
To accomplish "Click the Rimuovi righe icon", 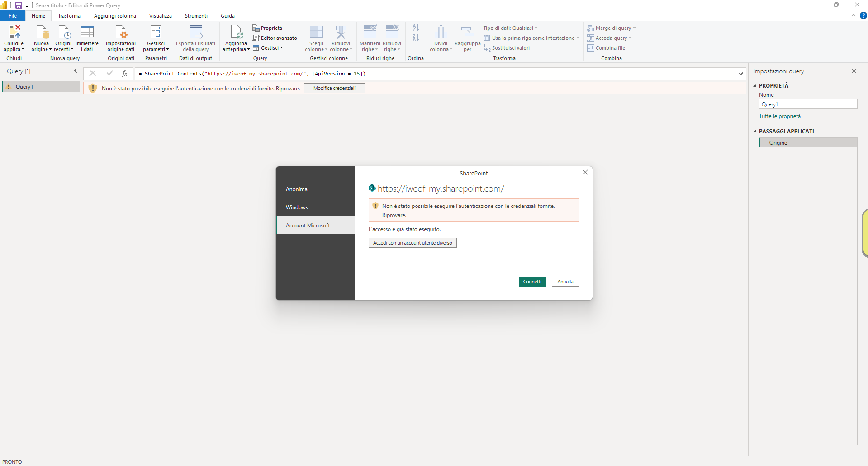I will pos(392,32).
